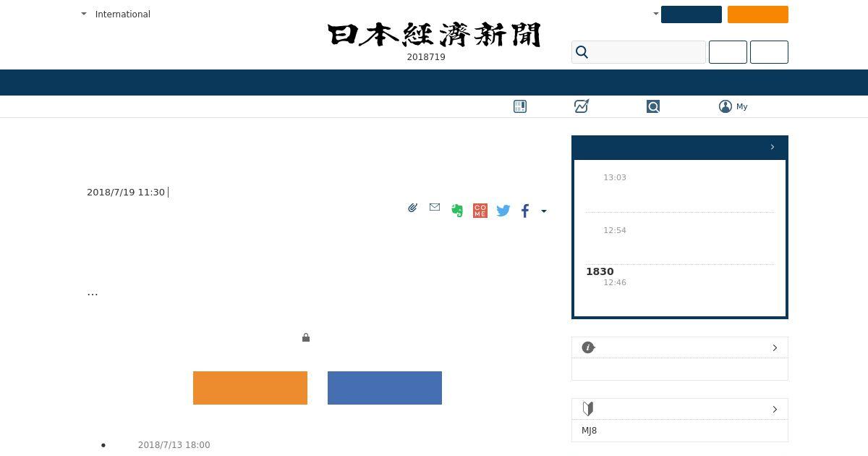Click the paperclip clip-article icon
The image size is (868, 456).
[412, 208]
